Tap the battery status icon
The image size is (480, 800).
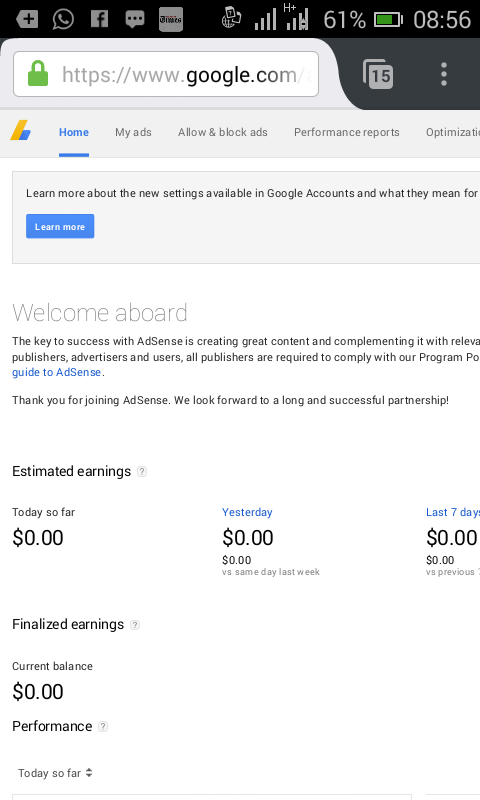388,20
